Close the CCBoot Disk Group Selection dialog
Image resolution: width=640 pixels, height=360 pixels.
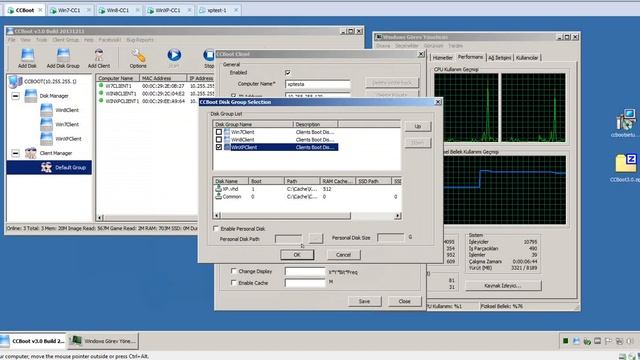pyautogui.click(x=438, y=102)
